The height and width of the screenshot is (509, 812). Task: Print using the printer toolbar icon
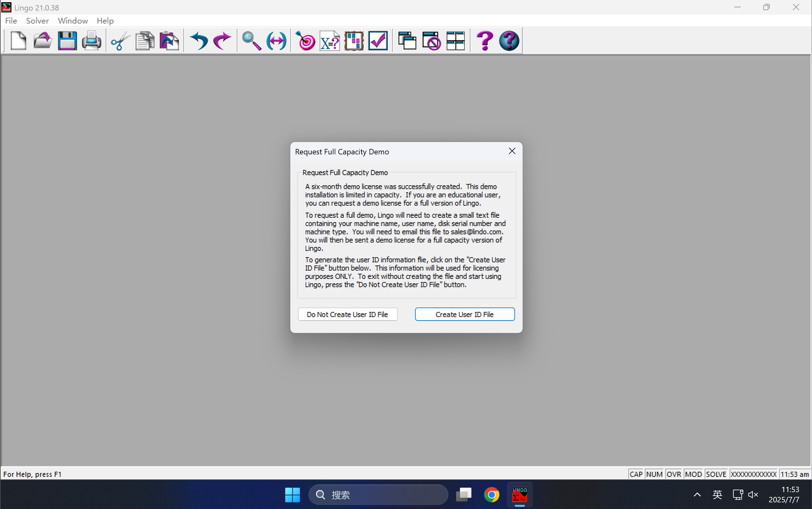[x=91, y=41]
